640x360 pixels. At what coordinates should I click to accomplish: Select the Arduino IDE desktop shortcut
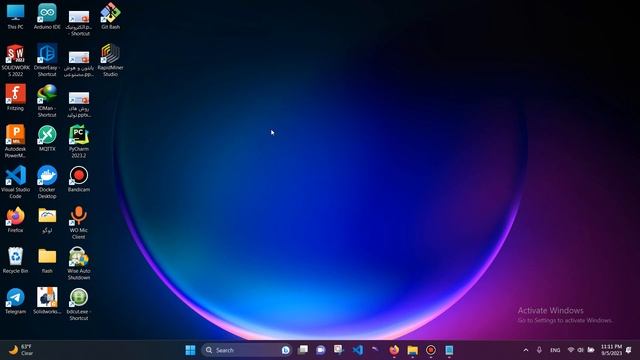tap(47, 16)
